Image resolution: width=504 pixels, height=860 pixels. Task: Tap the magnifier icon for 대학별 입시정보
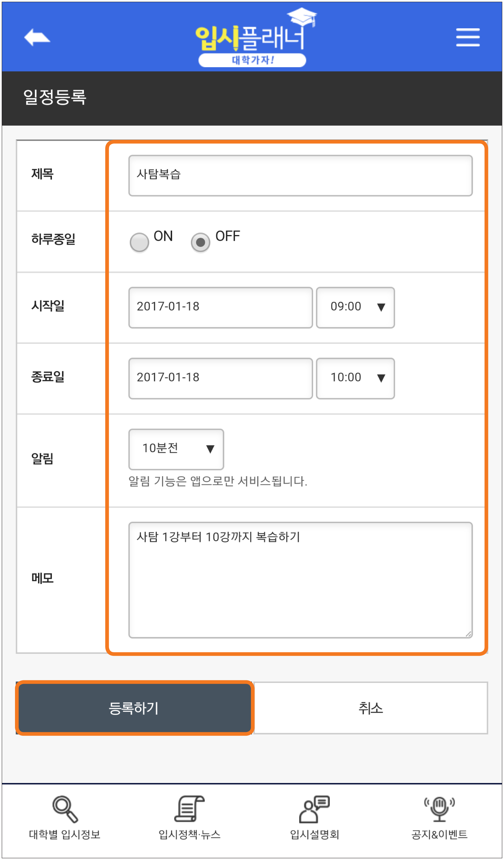pyautogui.click(x=65, y=809)
